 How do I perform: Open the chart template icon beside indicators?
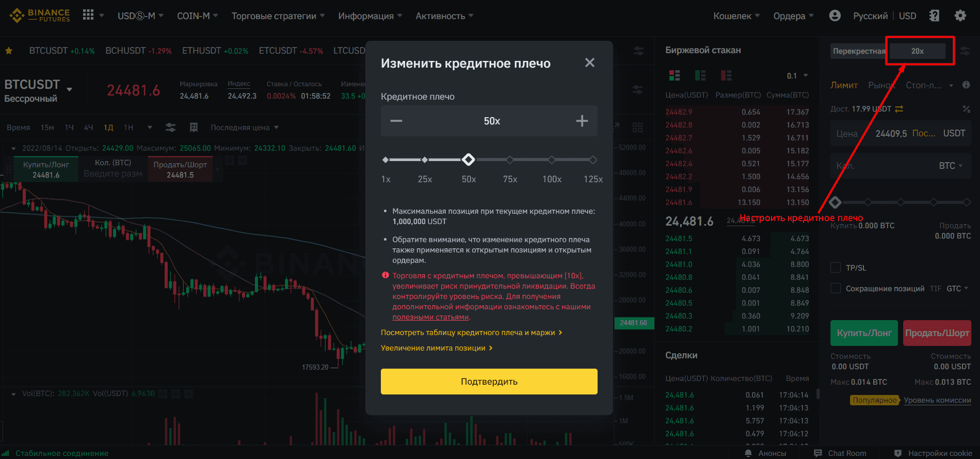pos(194,127)
